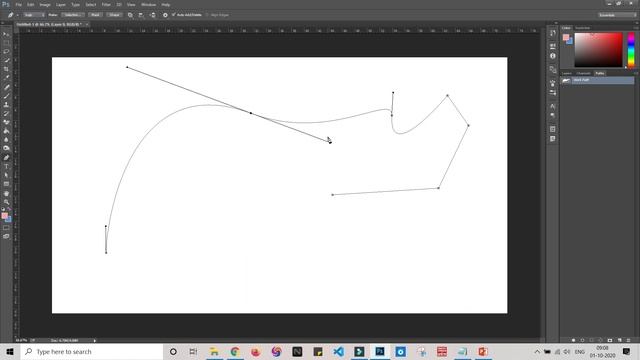Select the Brush tool
The width and height of the screenshot is (640, 360).
point(6,96)
